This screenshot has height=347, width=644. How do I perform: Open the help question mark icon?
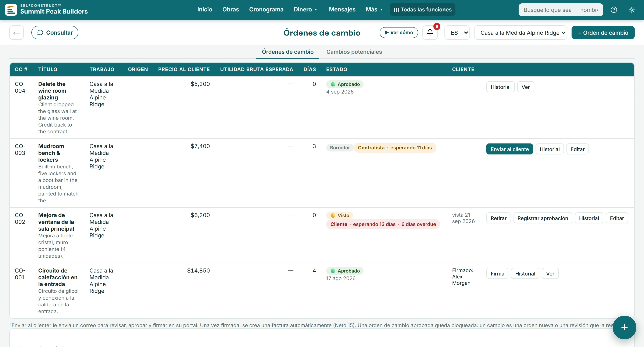point(614,10)
